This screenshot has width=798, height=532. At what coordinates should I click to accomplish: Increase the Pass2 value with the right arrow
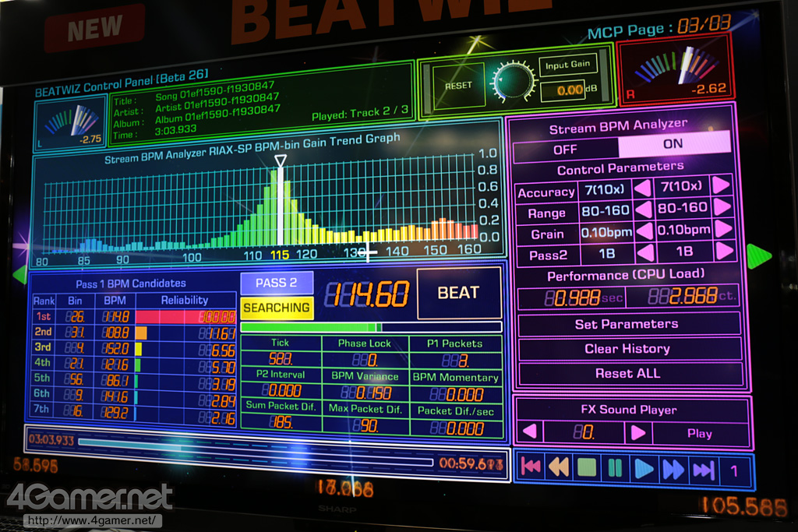click(725, 250)
